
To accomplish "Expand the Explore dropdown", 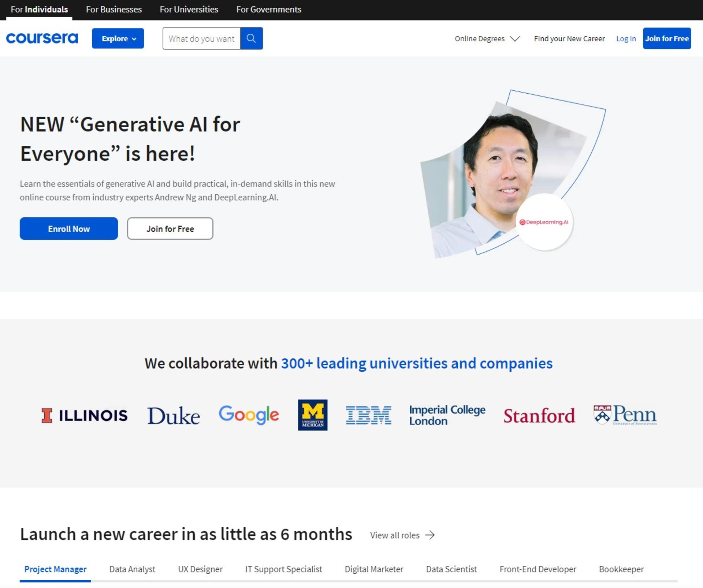I will [x=118, y=38].
